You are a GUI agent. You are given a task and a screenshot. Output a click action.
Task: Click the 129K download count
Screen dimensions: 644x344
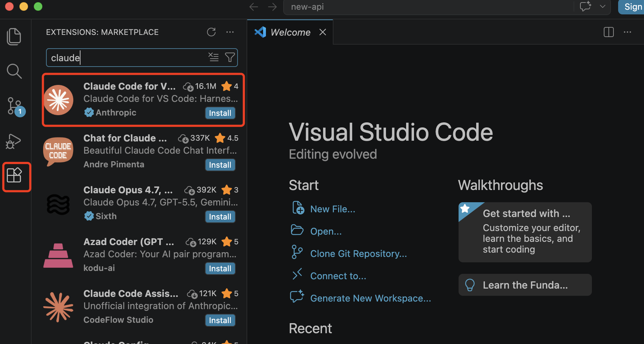click(x=201, y=242)
